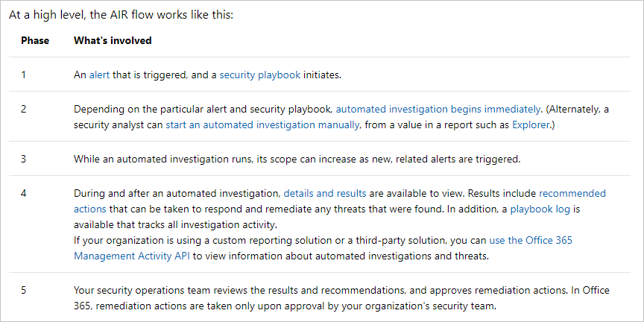Select phase number 4 cell
Screen dimensions: 644x322
click(x=23, y=193)
